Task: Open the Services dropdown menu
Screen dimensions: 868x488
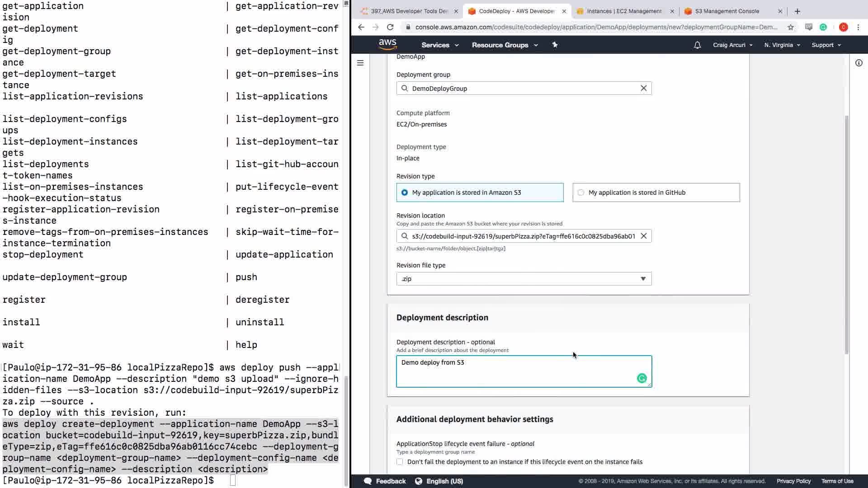Action: [439, 45]
